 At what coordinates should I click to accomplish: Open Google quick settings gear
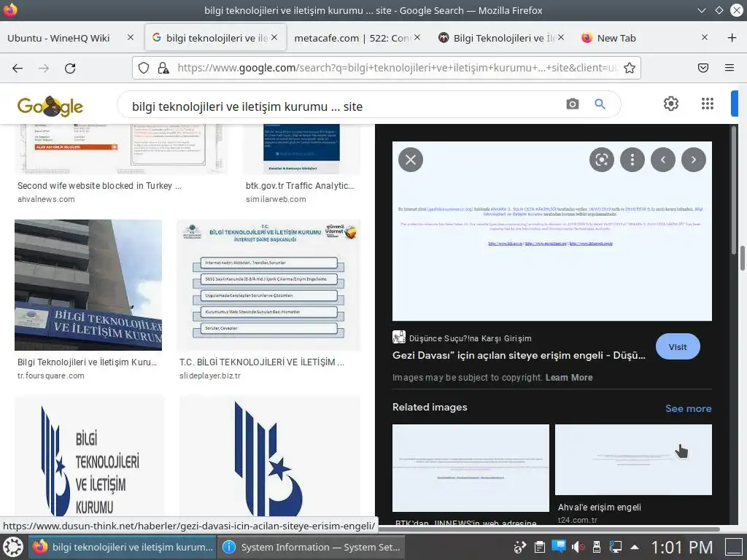pyautogui.click(x=671, y=104)
